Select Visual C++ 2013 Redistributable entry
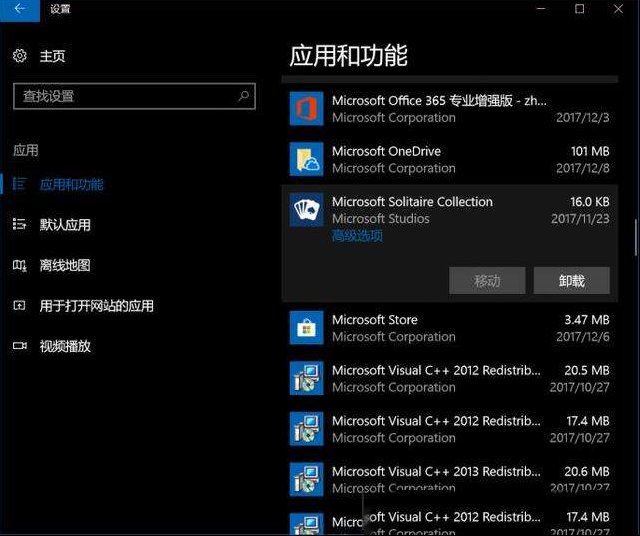This screenshot has width=640, height=536. coord(450,479)
